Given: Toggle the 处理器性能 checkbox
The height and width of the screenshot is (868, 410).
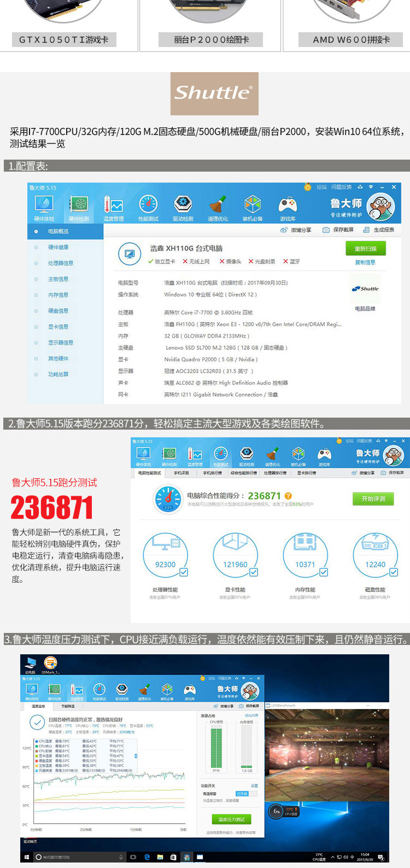Looking at the screenshot, I should point(184,572).
